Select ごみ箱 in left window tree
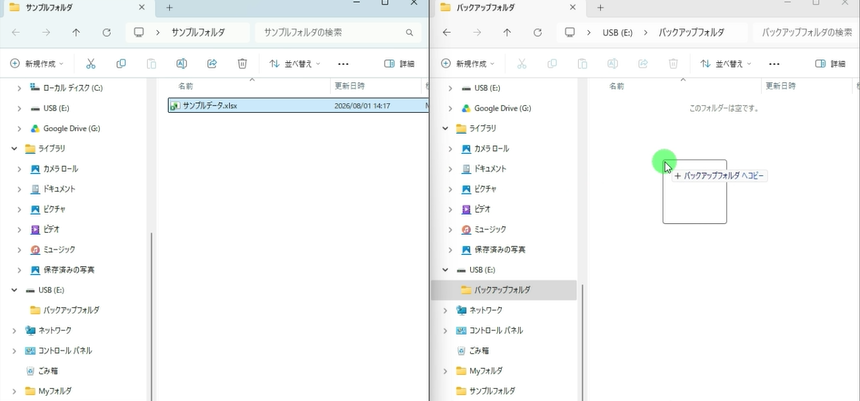Image resolution: width=860 pixels, height=401 pixels. coord(48,371)
